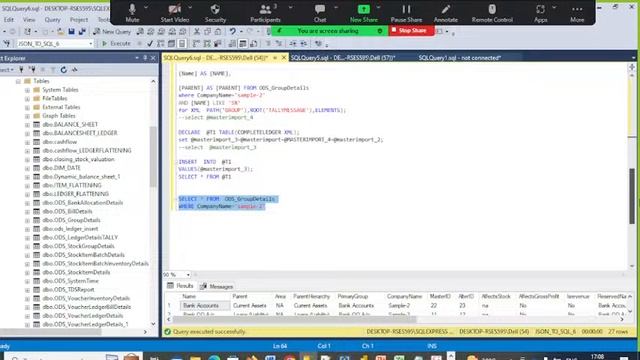
Task: Switch to the SQLQuery5.sql tab
Action: coord(343,58)
